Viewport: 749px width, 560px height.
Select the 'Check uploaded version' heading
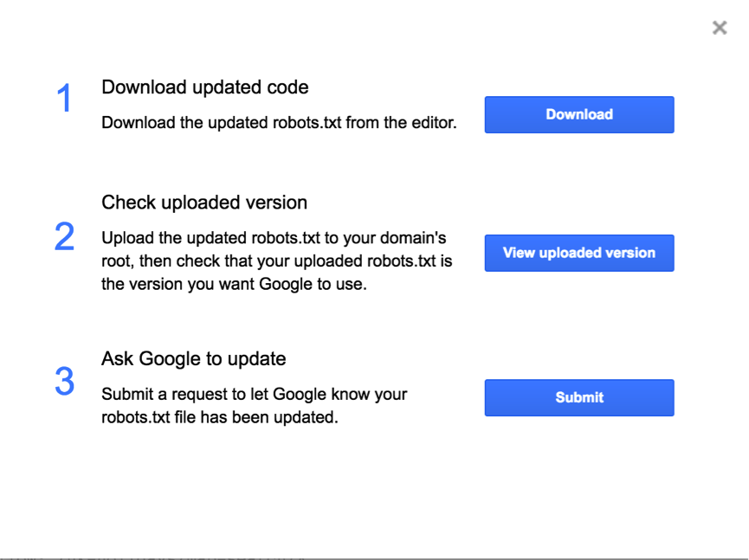204,203
